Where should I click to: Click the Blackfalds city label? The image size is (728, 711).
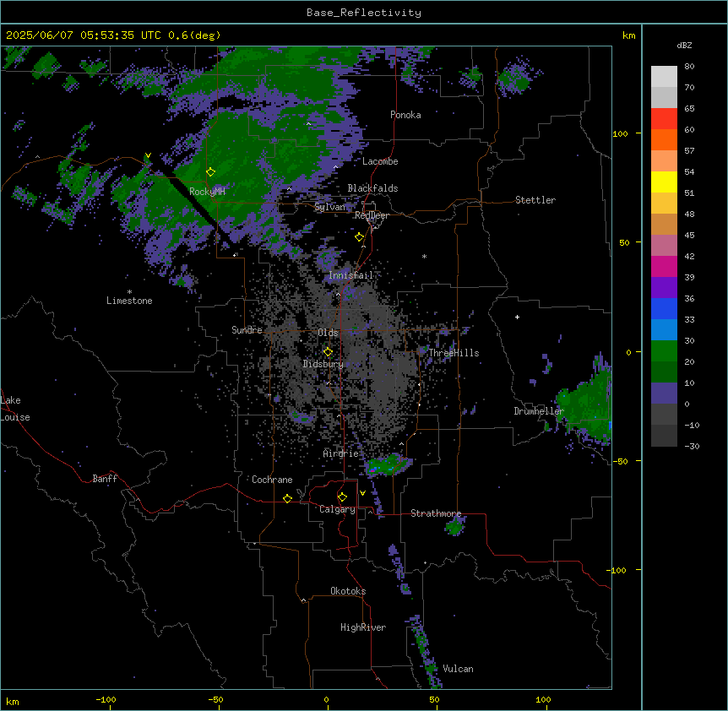pos(372,188)
